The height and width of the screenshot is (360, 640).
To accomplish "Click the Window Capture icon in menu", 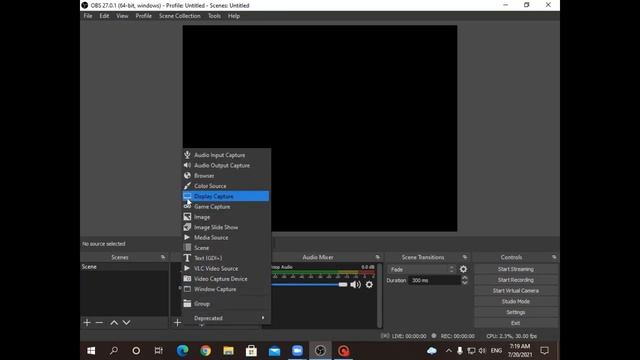I will pyautogui.click(x=187, y=289).
